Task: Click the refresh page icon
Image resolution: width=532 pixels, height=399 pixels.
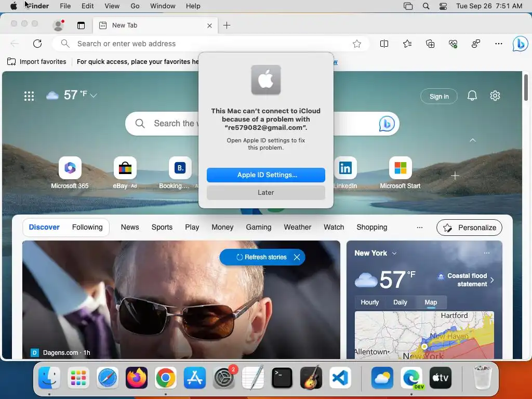Action: click(37, 44)
